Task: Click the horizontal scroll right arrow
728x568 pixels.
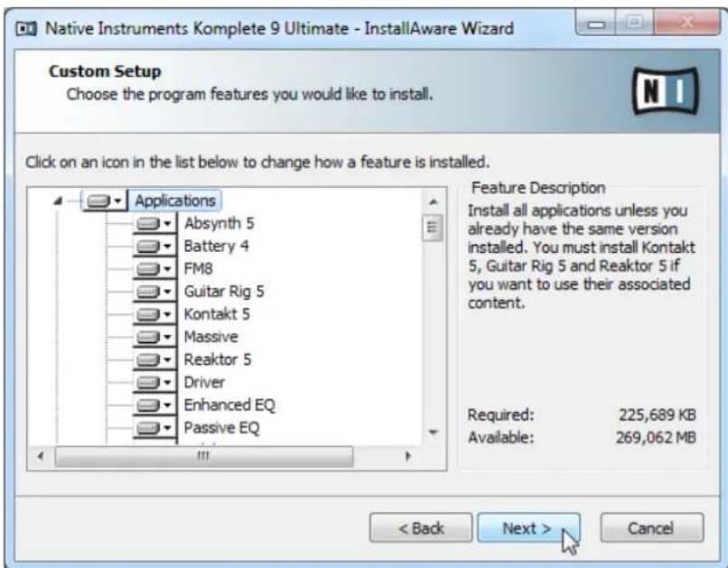Action: point(408,456)
